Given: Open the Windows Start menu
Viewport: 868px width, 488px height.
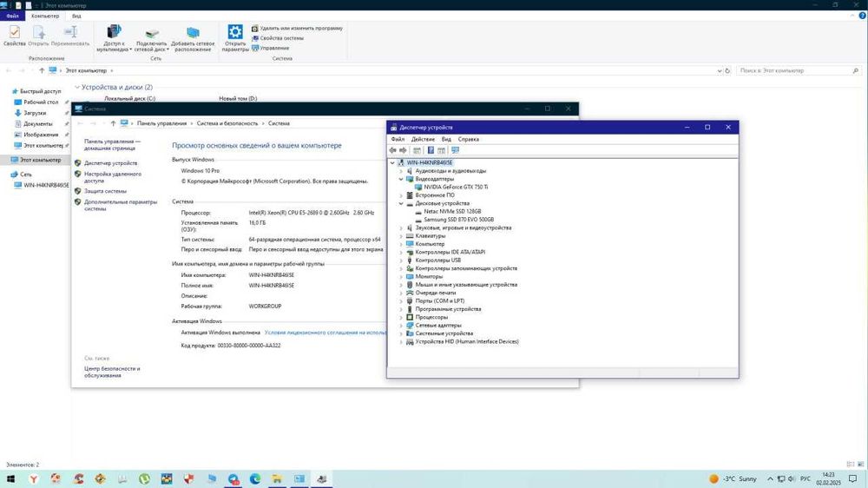Looking at the screenshot, I should click(x=10, y=478).
